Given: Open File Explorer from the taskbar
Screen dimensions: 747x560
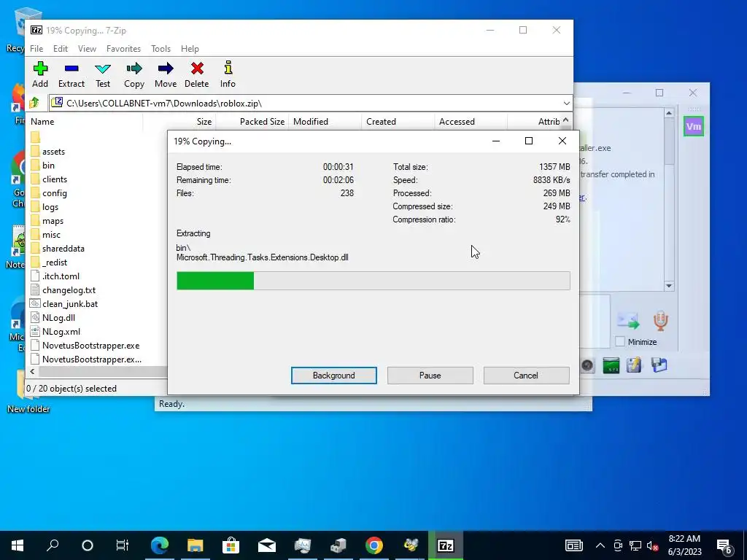Looking at the screenshot, I should pos(196,545).
